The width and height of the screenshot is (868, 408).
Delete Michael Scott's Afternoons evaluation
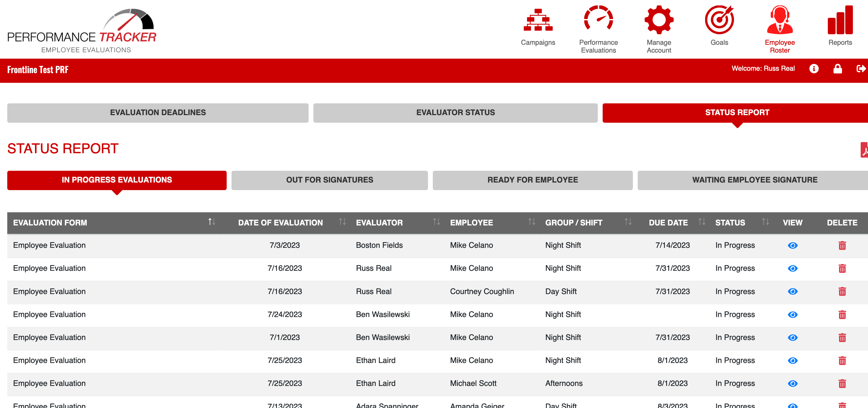click(842, 384)
